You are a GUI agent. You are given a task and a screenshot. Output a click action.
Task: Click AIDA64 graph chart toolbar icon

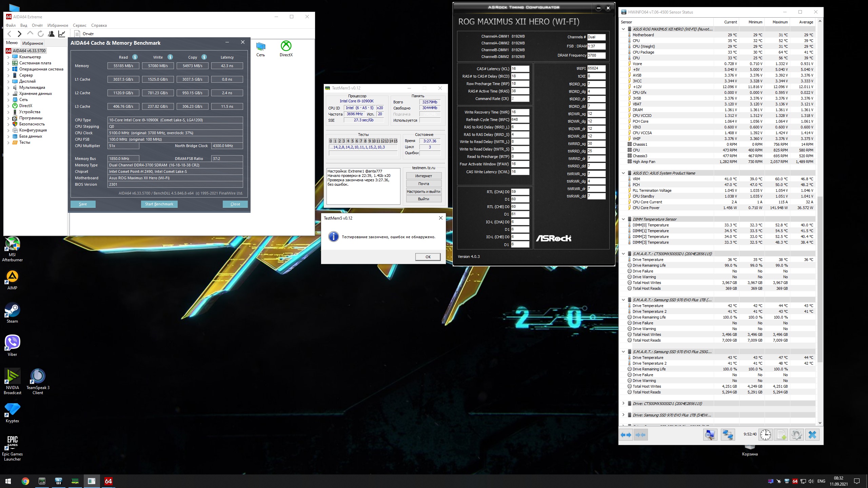pyautogui.click(x=62, y=34)
